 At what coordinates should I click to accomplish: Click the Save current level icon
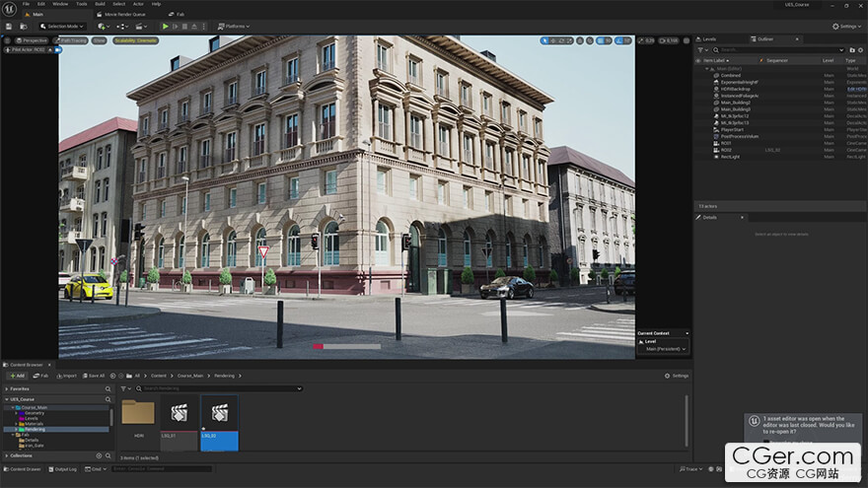click(x=9, y=26)
